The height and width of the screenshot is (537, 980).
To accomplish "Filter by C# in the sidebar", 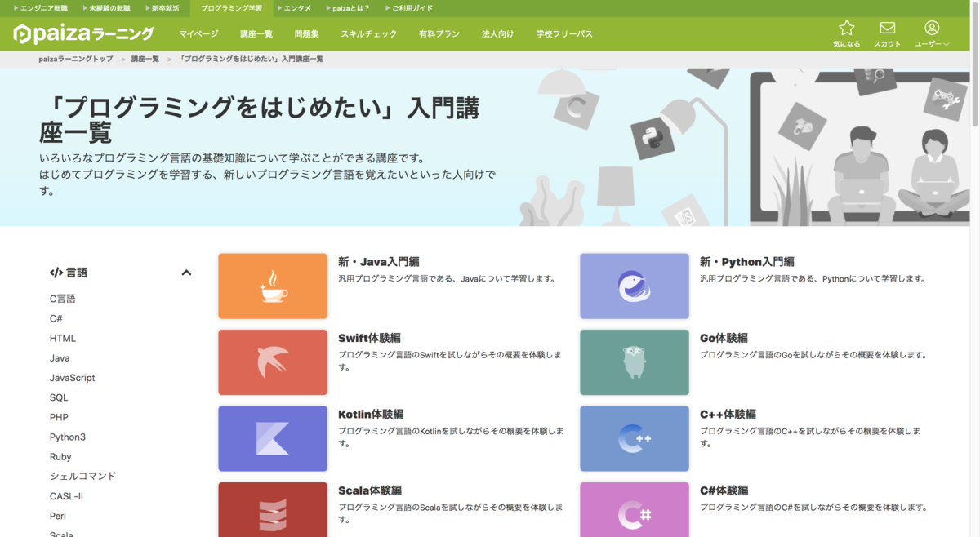I will click(56, 318).
